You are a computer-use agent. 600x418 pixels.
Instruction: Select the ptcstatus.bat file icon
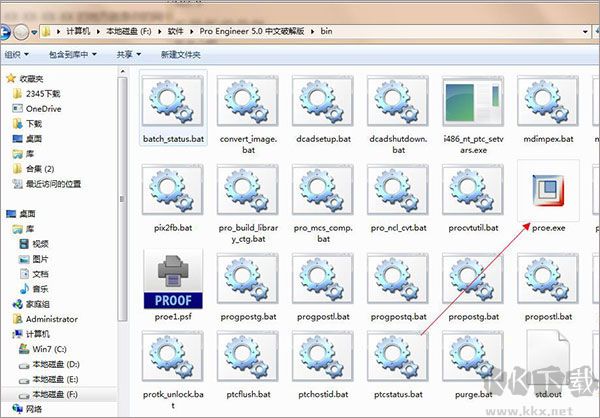coord(398,357)
